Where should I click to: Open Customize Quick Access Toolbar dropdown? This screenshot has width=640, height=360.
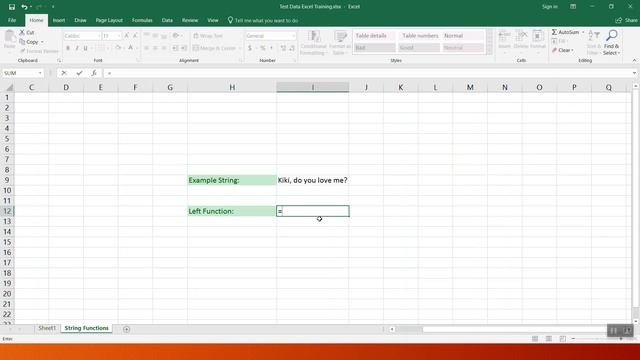53,7
